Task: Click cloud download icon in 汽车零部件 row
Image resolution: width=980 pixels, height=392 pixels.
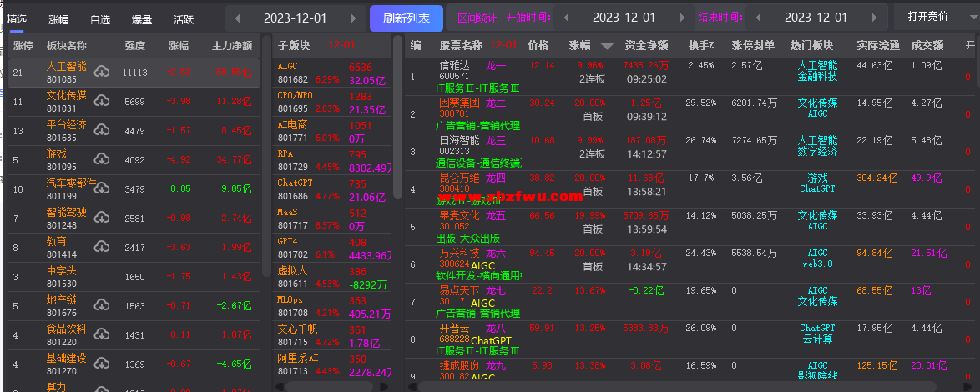Action: click(x=102, y=188)
